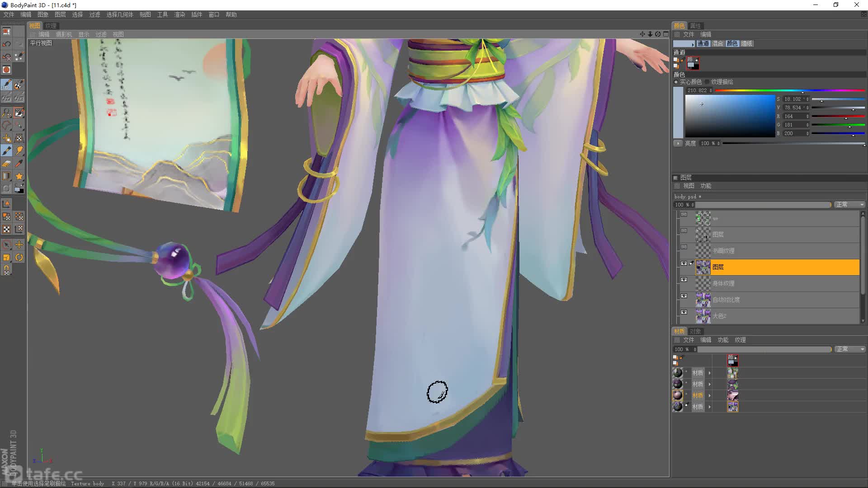868x488 pixels.
Task: Expand the last 材质 material arrow
Action: (x=710, y=407)
